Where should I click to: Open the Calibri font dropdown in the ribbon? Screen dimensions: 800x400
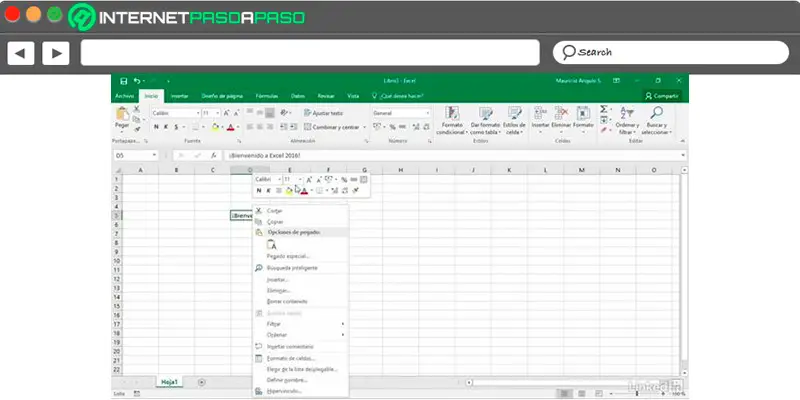(198, 113)
